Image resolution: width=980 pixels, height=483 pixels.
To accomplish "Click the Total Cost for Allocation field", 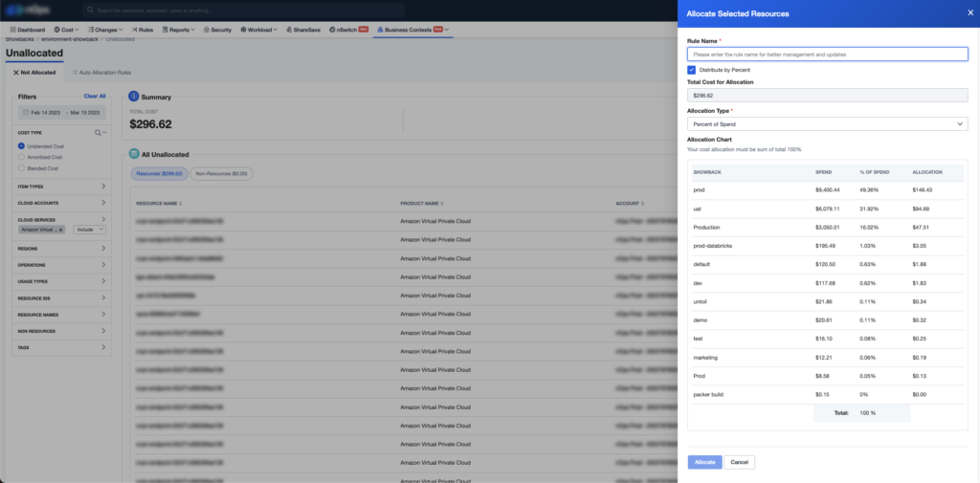I will tap(828, 95).
